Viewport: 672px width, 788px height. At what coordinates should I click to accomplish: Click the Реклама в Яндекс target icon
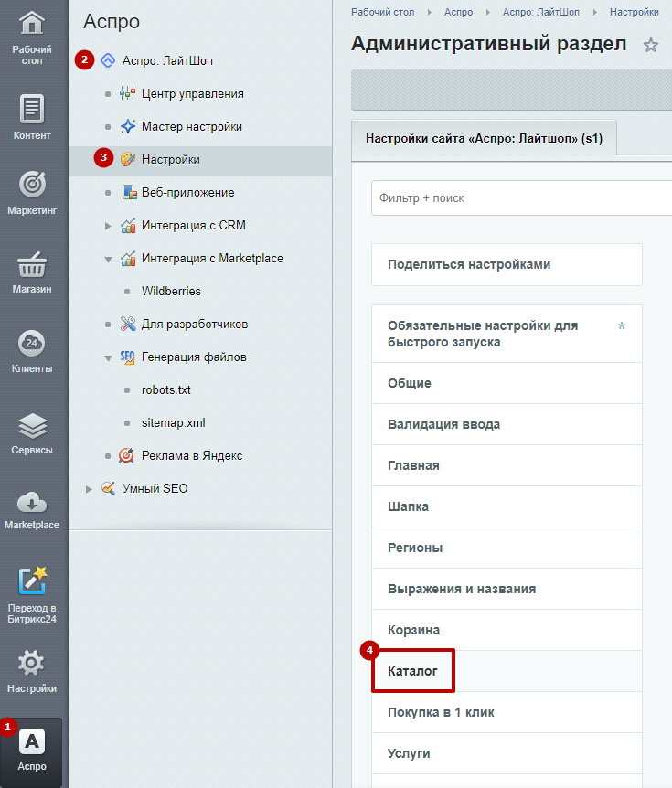coord(126,455)
